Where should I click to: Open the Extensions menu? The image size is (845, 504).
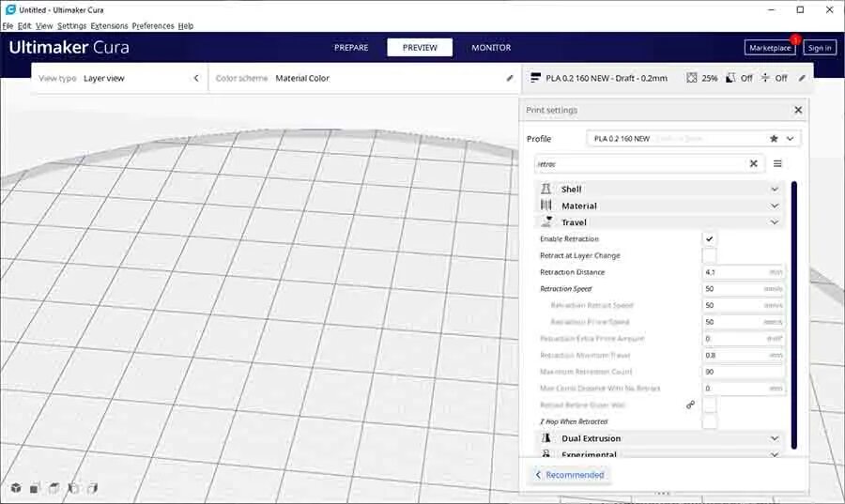(109, 26)
